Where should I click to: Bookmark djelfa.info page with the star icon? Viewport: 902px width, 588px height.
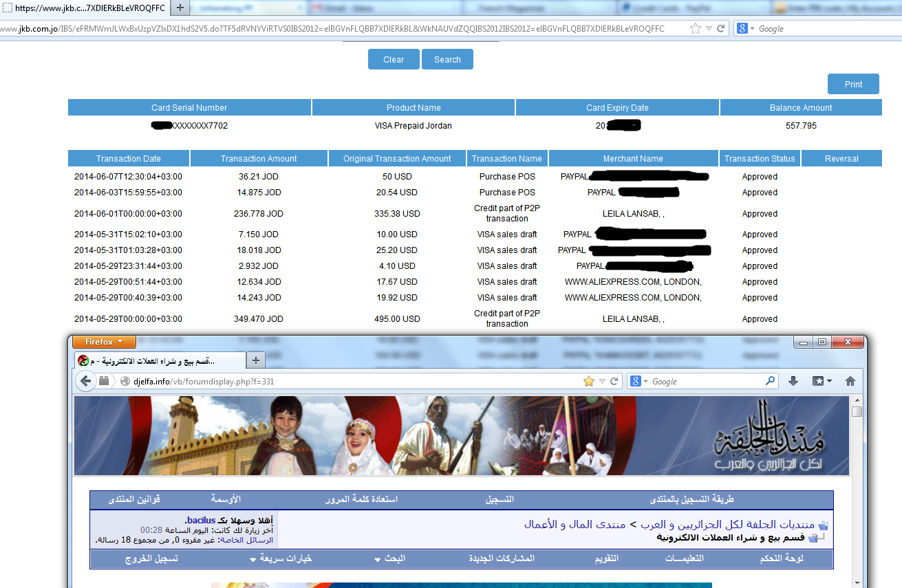coord(588,381)
